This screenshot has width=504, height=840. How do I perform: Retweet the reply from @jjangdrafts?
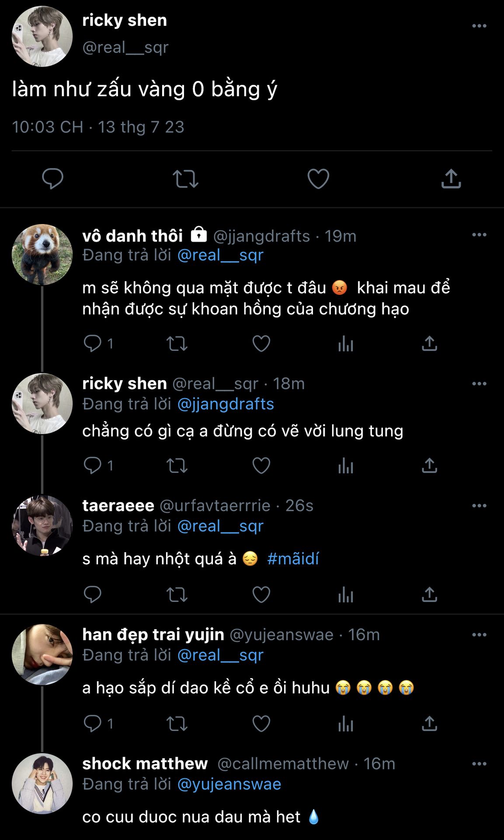point(177,344)
